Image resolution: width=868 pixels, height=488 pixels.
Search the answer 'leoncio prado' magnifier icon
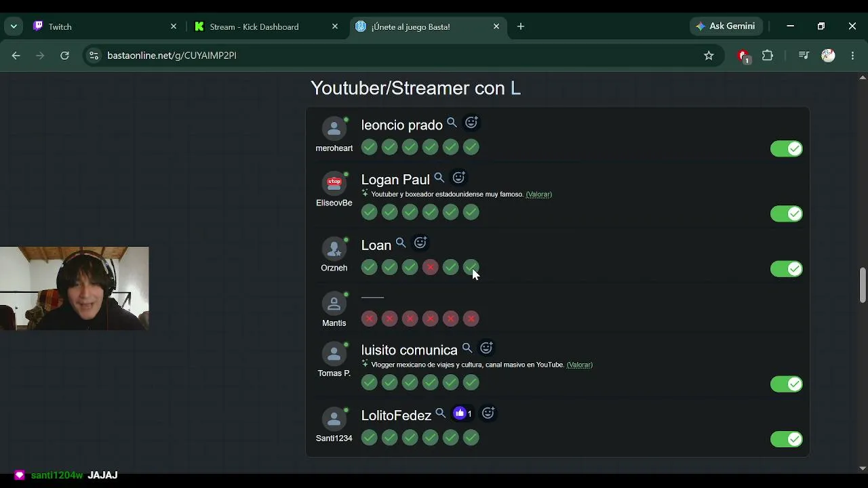tap(452, 123)
